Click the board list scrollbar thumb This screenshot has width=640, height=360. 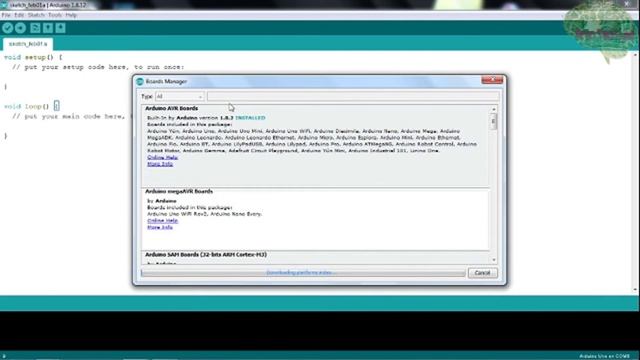point(493,122)
